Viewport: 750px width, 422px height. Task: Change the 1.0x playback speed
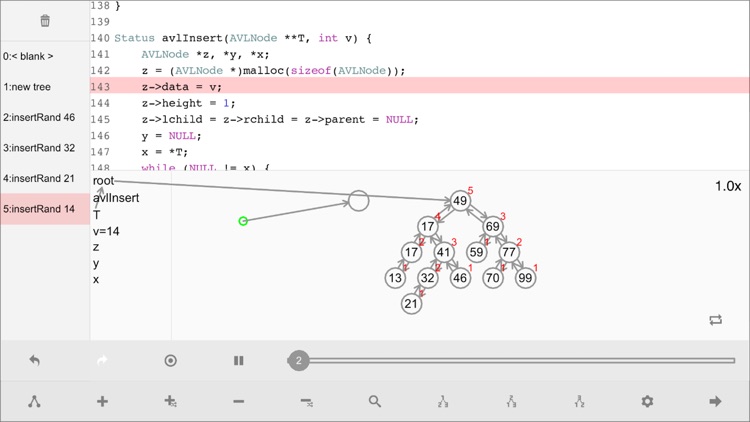tap(728, 186)
